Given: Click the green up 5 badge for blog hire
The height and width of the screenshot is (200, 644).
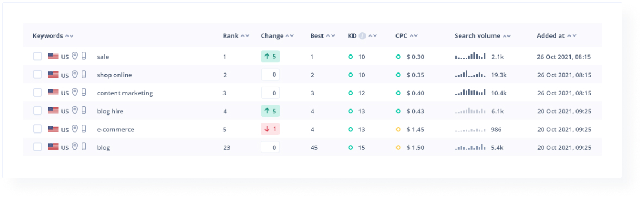Looking at the screenshot, I should (270, 111).
